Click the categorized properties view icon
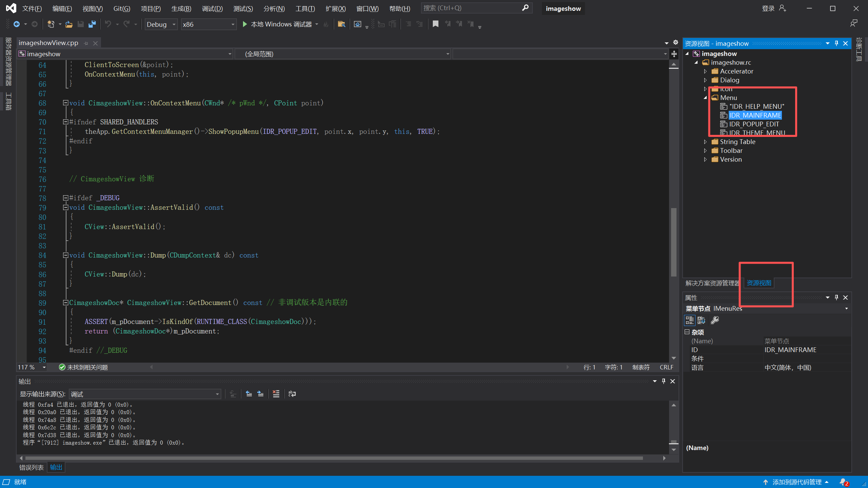Image resolution: width=868 pixels, height=488 pixels. click(x=689, y=320)
